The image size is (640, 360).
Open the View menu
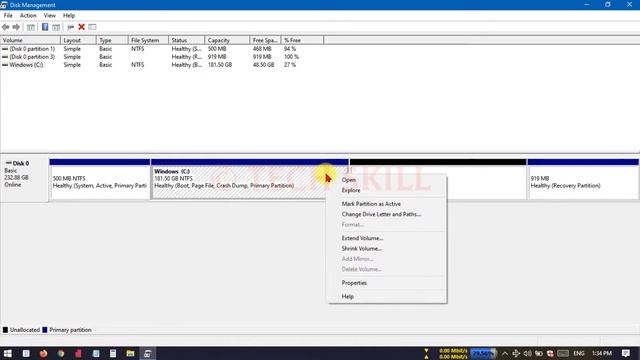click(x=50, y=16)
